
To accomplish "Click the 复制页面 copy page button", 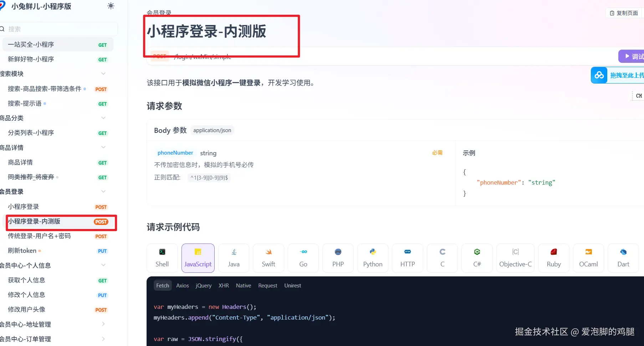I will [624, 13].
